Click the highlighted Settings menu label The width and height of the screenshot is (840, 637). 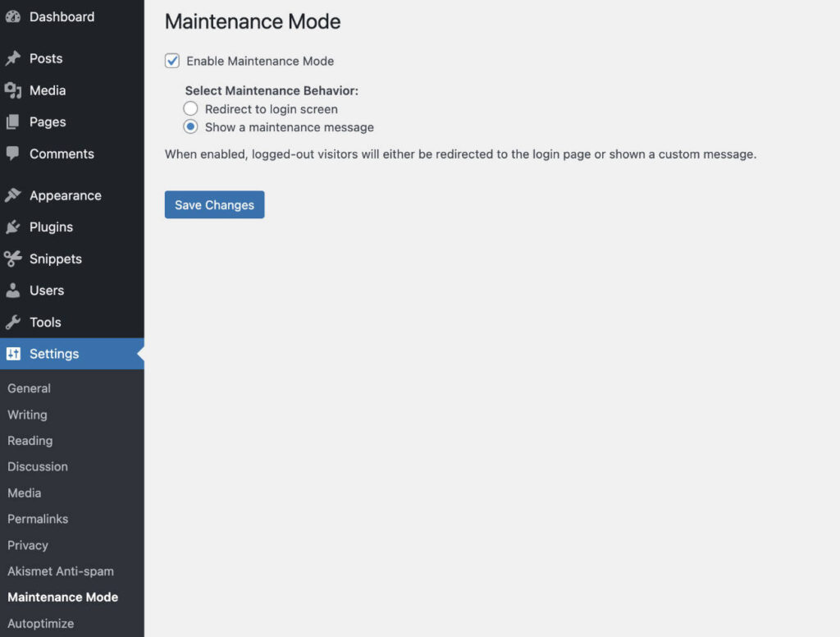pyautogui.click(x=54, y=353)
